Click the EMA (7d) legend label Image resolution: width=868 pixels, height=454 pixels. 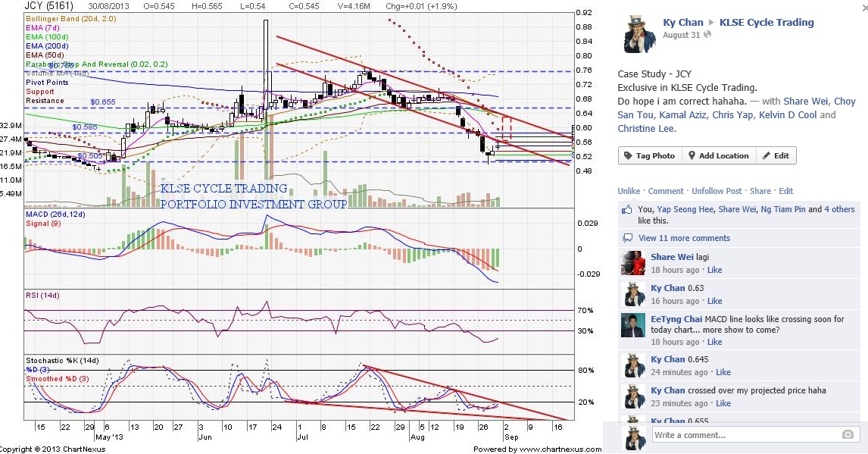click(42, 28)
